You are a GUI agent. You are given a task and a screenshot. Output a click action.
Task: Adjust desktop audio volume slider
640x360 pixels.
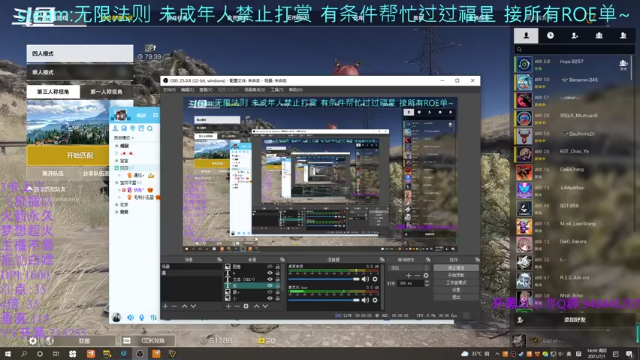(324, 279)
